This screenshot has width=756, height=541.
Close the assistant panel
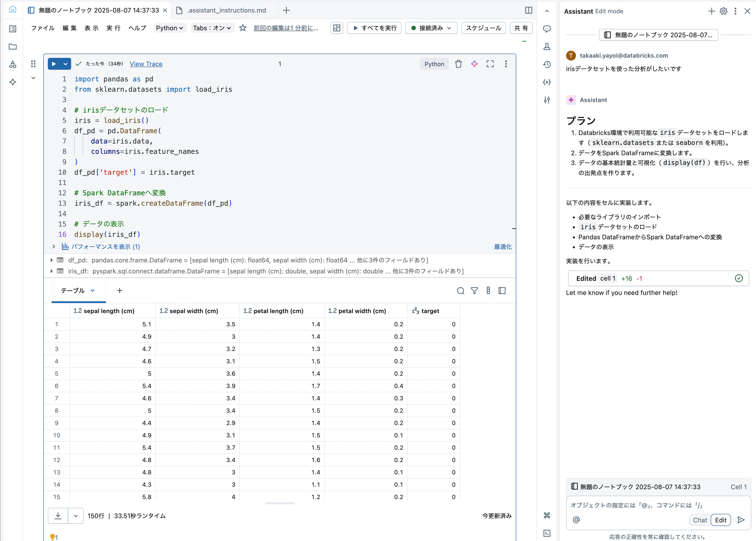click(x=747, y=11)
